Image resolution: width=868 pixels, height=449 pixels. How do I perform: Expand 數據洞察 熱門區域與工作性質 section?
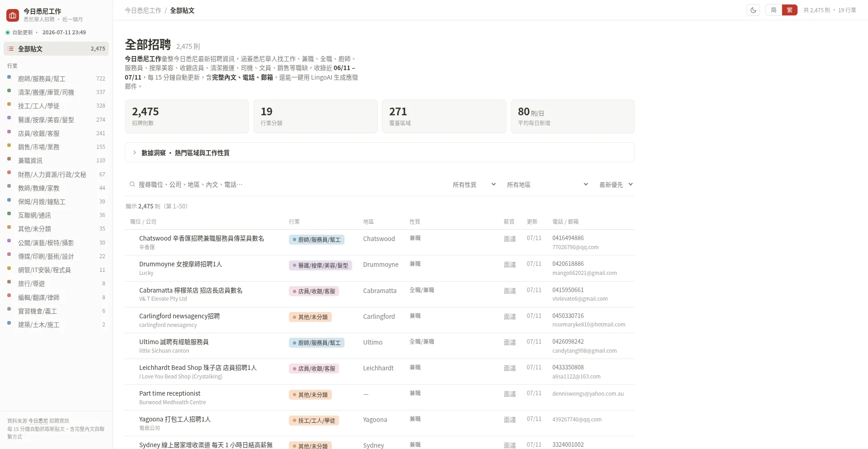pos(379,153)
